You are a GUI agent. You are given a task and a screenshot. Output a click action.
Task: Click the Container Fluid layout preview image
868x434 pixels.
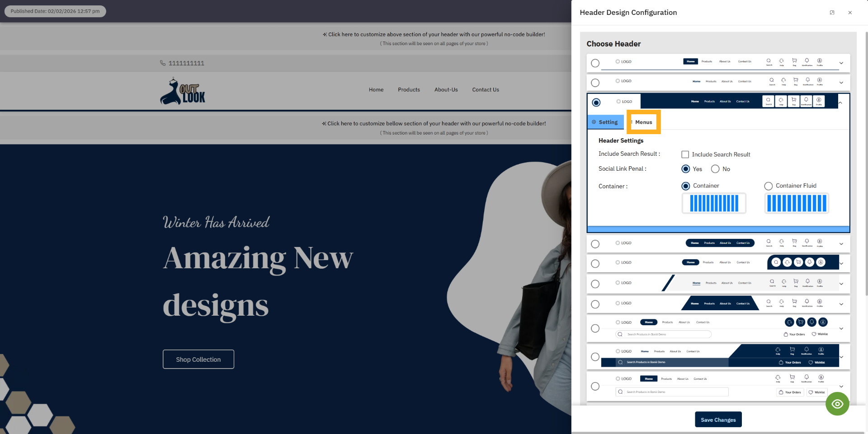coord(797,203)
